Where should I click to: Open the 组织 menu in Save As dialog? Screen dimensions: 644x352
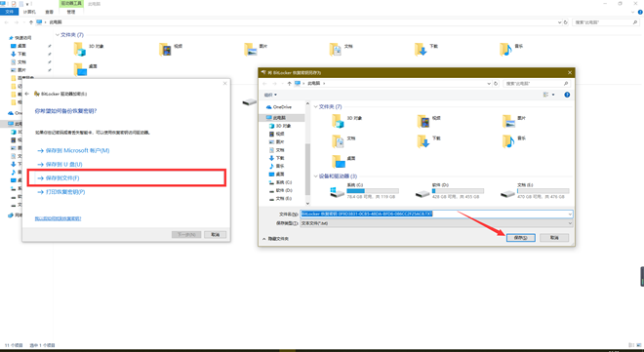click(270, 95)
